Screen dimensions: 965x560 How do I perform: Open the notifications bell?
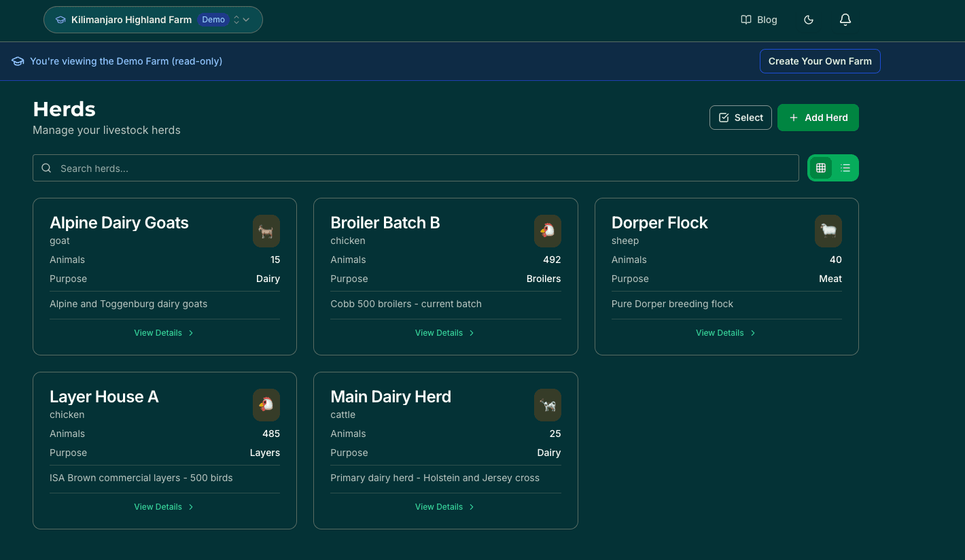[845, 20]
